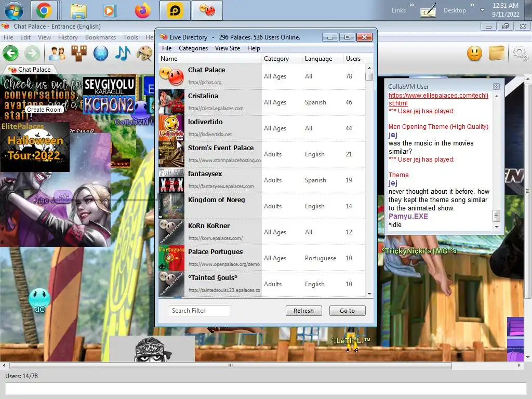Open Bookmarks menu in Chat Palace window

point(100,37)
